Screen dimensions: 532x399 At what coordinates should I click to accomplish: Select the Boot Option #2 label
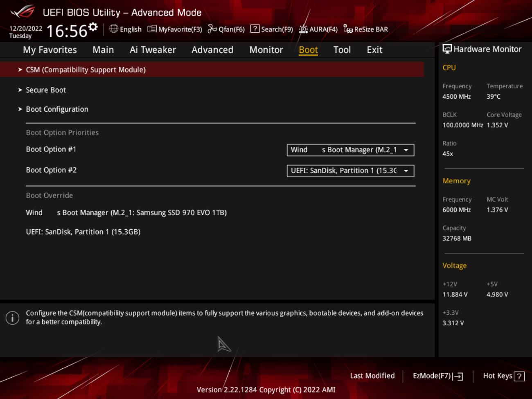tap(51, 170)
